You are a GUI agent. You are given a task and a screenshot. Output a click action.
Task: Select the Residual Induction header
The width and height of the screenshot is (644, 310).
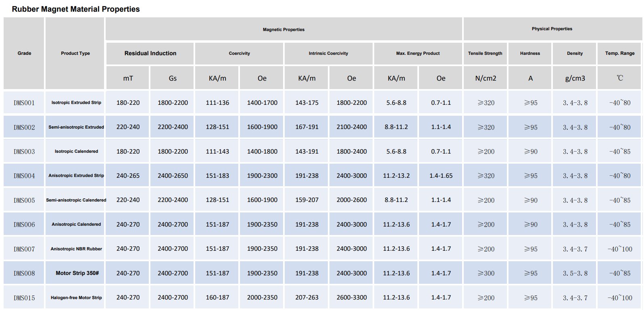(x=150, y=53)
